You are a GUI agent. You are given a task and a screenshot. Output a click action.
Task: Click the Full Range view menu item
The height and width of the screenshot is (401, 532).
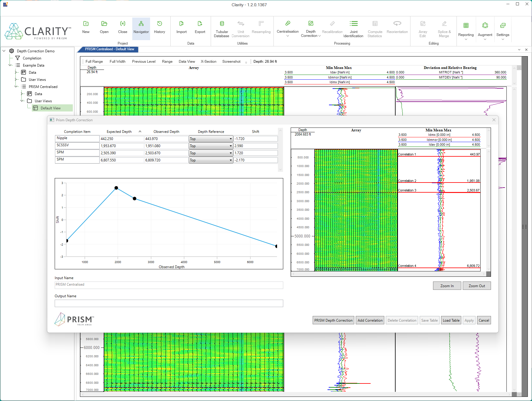[x=94, y=62]
